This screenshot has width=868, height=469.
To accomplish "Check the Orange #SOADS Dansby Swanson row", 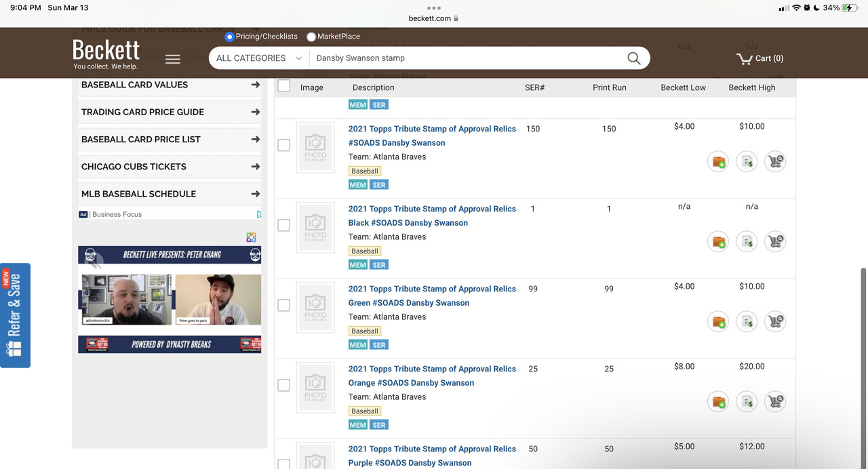I will [284, 385].
